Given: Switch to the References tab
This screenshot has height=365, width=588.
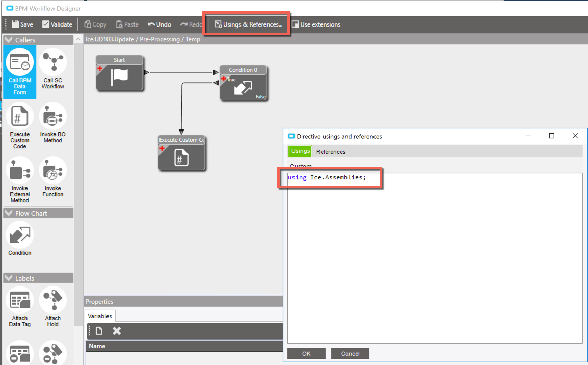Looking at the screenshot, I should pyautogui.click(x=331, y=151).
